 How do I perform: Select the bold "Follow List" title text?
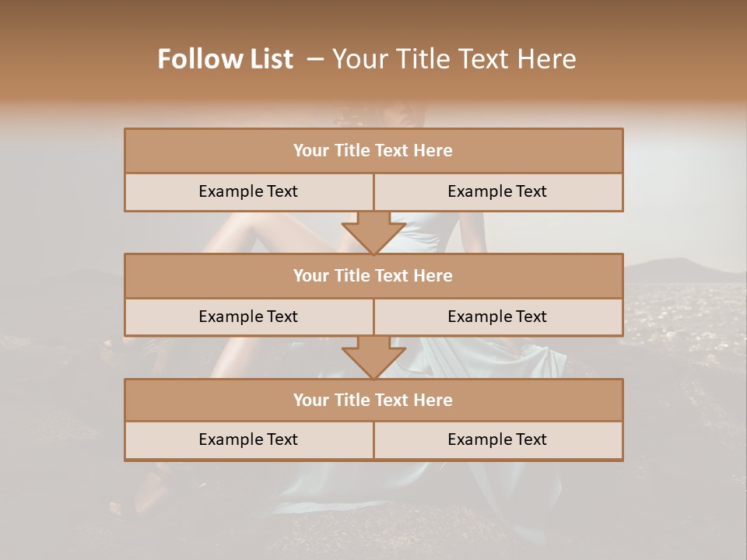[x=226, y=59]
